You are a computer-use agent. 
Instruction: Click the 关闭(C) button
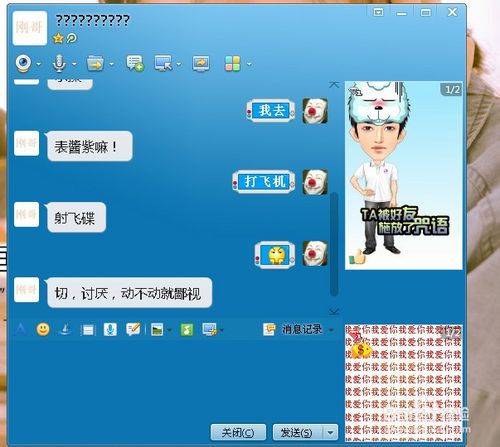[238, 432]
